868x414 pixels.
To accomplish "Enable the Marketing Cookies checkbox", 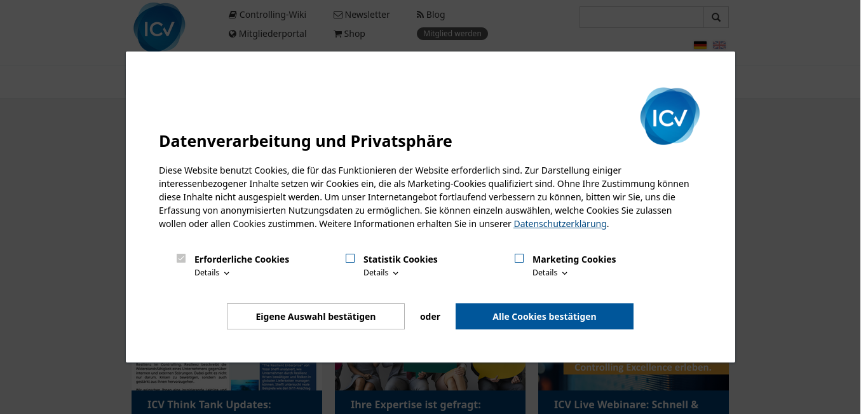I will tap(519, 258).
